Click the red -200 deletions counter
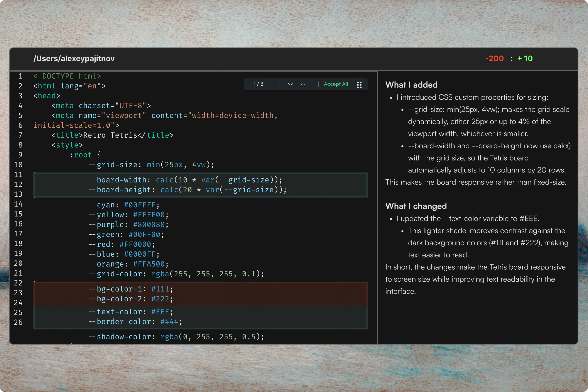The height and width of the screenshot is (392, 588). pos(495,59)
